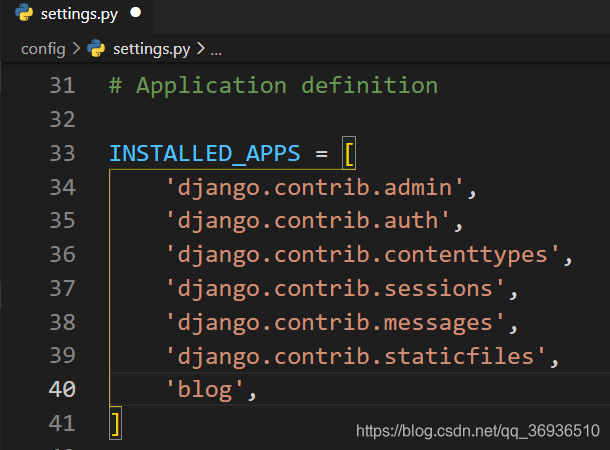This screenshot has height=450, width=610.
Task: Select the settings.py editor tab
Action: coord(77,16)
